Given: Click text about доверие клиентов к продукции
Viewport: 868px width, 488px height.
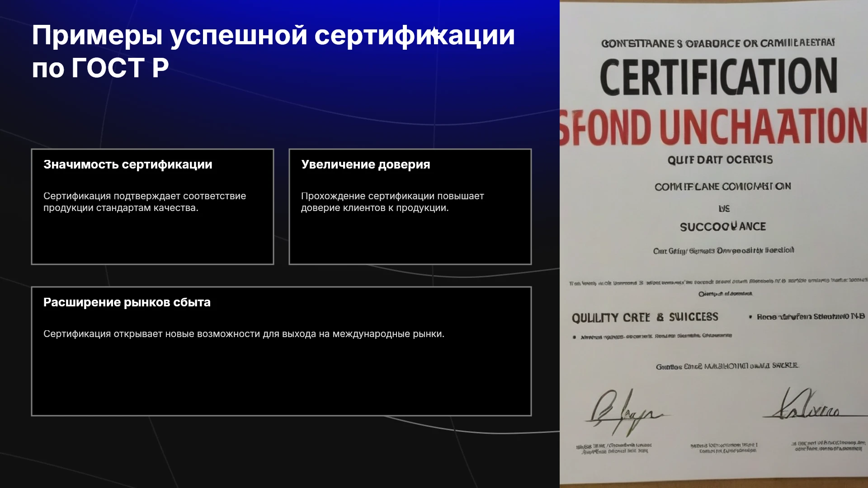Looking at the screenshot, I should 392,202.
